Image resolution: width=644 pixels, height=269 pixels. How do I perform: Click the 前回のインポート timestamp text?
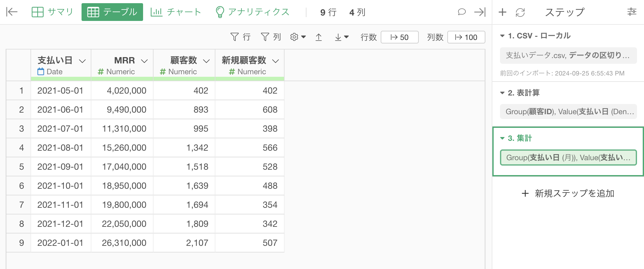point(562,73)
